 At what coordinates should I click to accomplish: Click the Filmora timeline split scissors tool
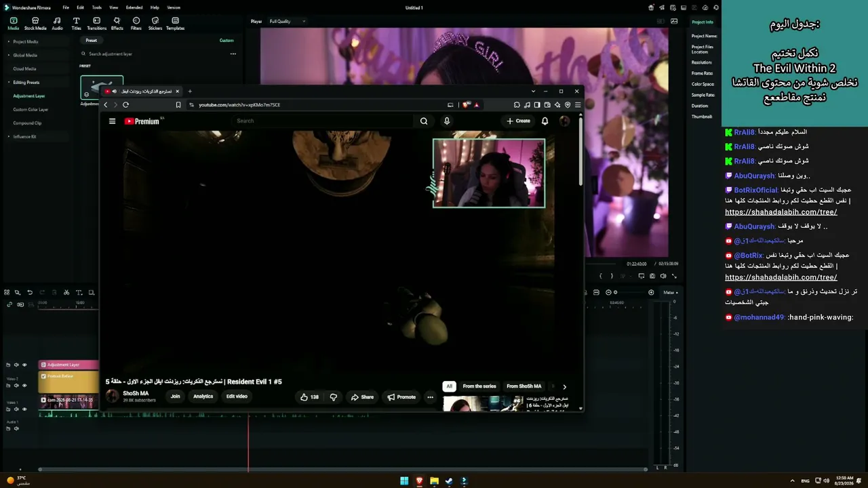[x=66, y=292]
